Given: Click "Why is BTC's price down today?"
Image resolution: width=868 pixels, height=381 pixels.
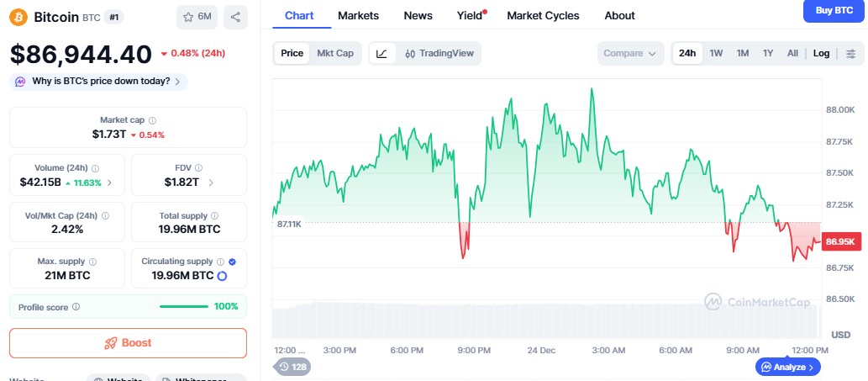Looking at the screenshot, I should (x=99, y=82).
